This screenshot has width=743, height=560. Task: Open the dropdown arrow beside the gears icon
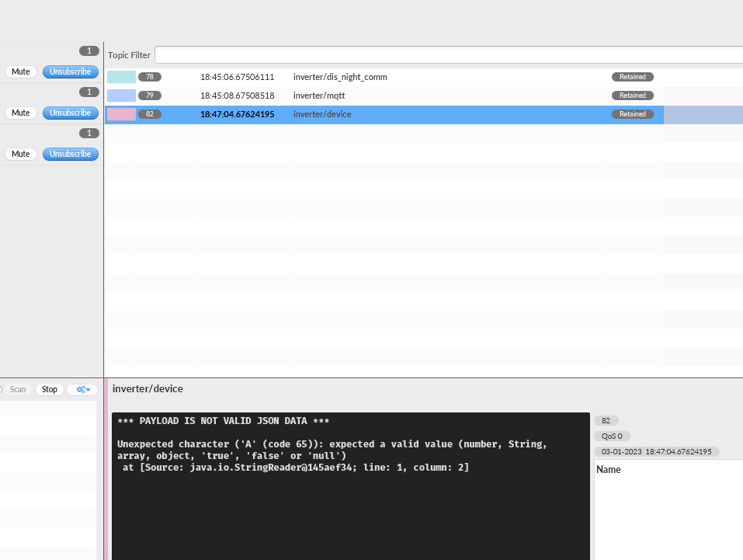click(x=88, y=389)
